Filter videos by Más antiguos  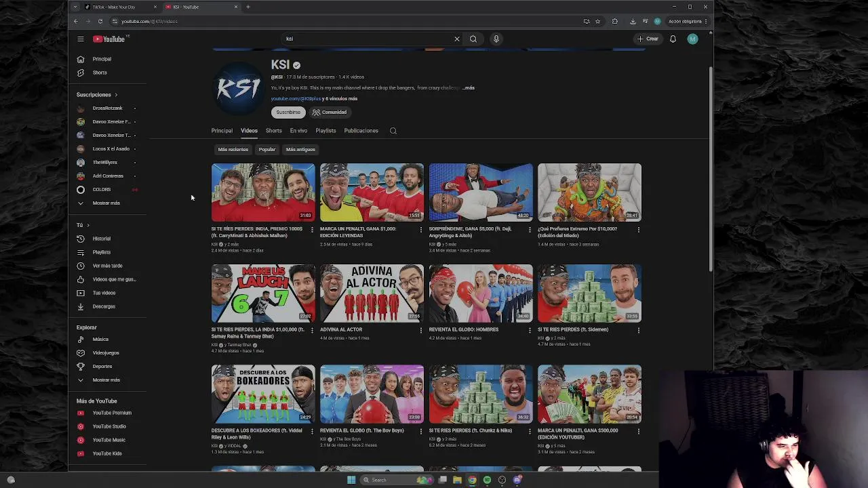tap(300, 149)
